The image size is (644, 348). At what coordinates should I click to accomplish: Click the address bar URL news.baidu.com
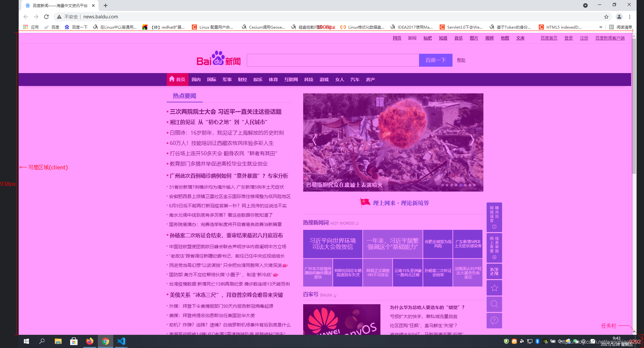point(101,17)
